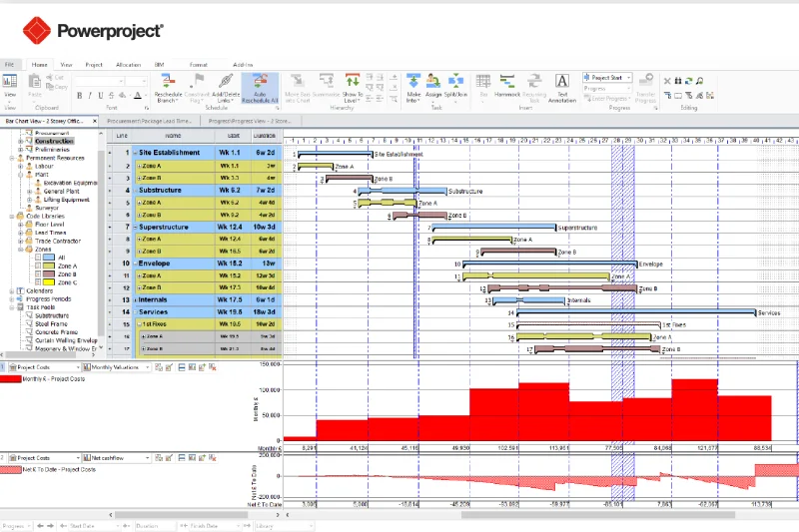Click the ribbon View button icon
Screen dimensions: 799x532
click(x=10, y=81)
